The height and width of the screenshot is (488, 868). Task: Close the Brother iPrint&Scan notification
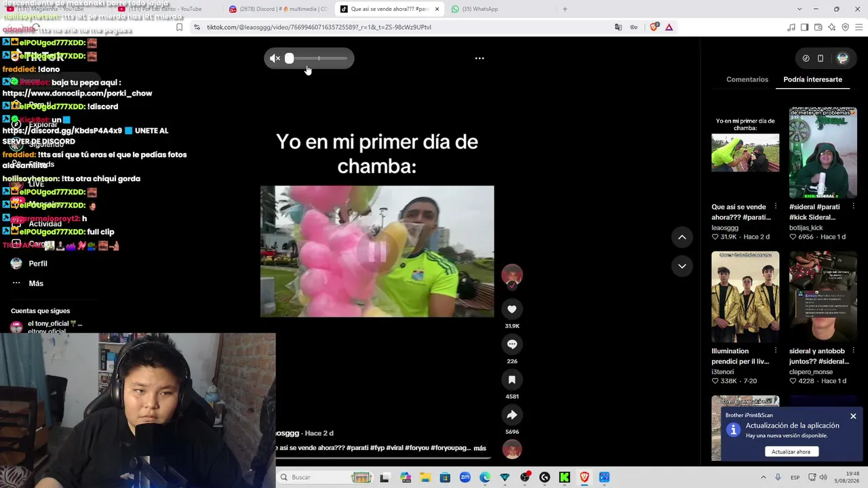pyautogui.click(x=853, y=416)
